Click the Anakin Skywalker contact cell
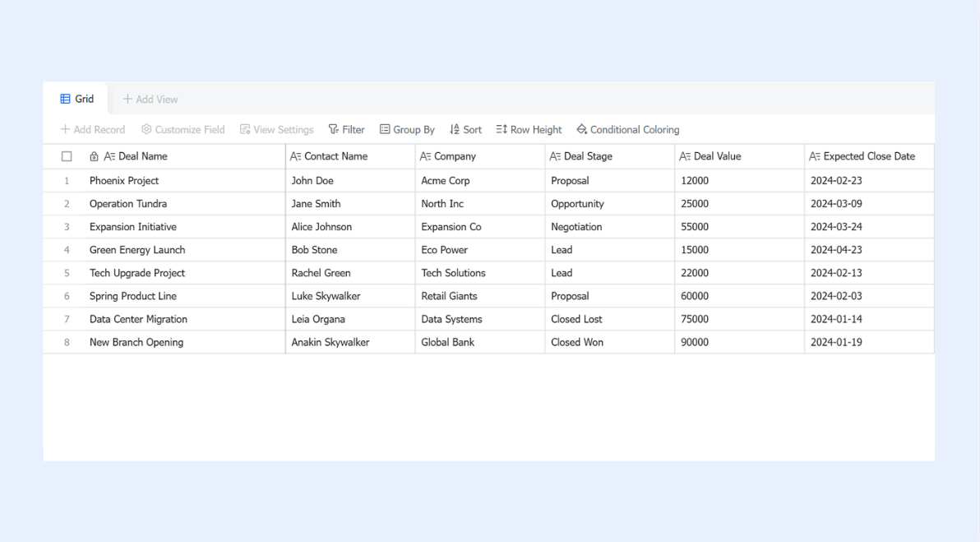 (350, 343)
